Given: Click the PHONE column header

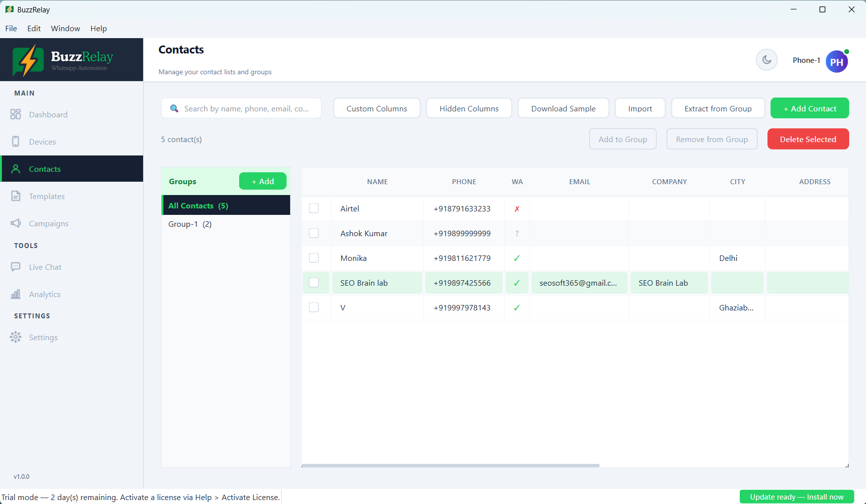Looking at the screenshot, I should click(464, 182).
